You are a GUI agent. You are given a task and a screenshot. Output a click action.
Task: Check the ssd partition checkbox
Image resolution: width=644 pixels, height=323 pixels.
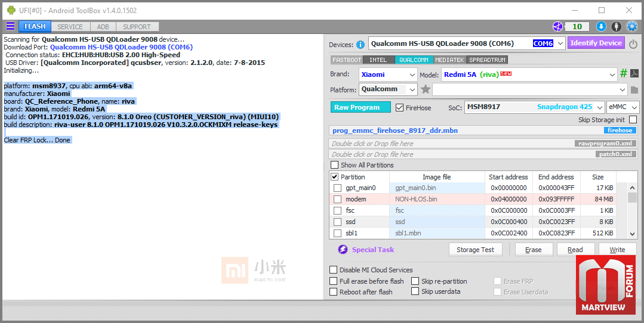tap(338, 222)
